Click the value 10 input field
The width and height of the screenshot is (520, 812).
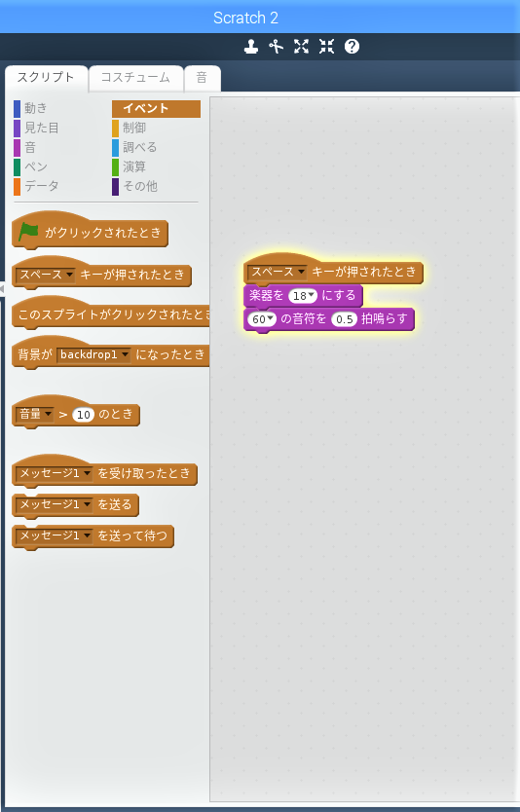click(84, 415)
